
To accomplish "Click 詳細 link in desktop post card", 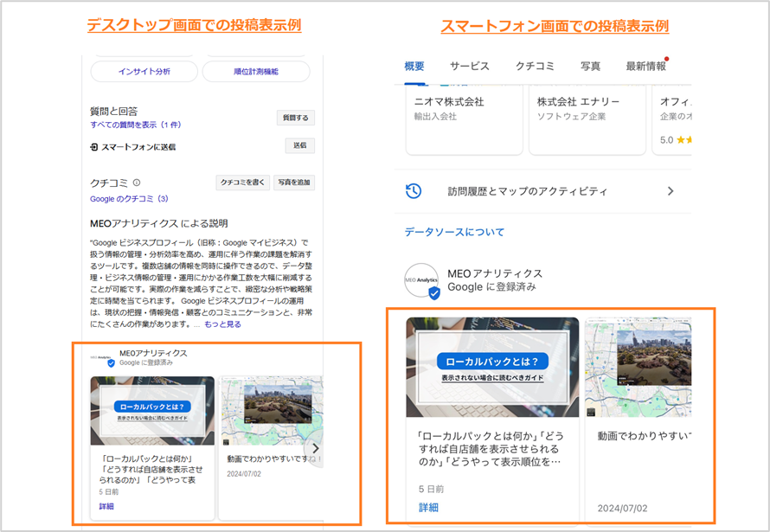I will coord(106,506).
